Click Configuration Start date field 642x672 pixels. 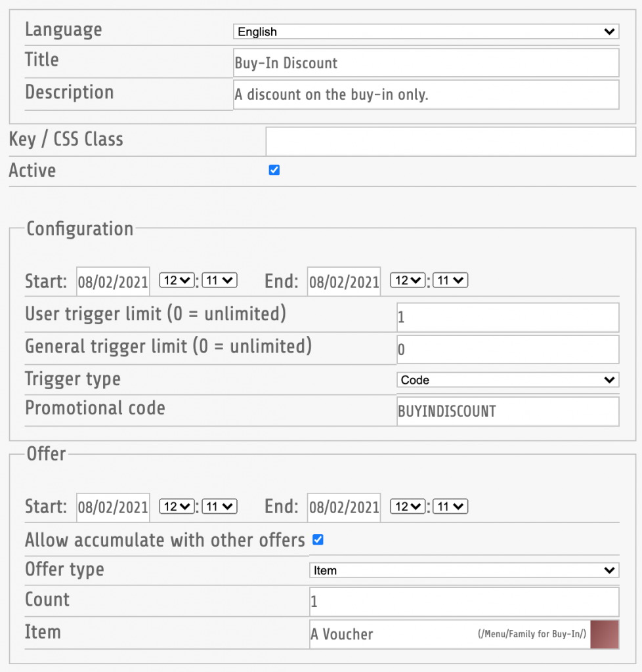point(113,282)
